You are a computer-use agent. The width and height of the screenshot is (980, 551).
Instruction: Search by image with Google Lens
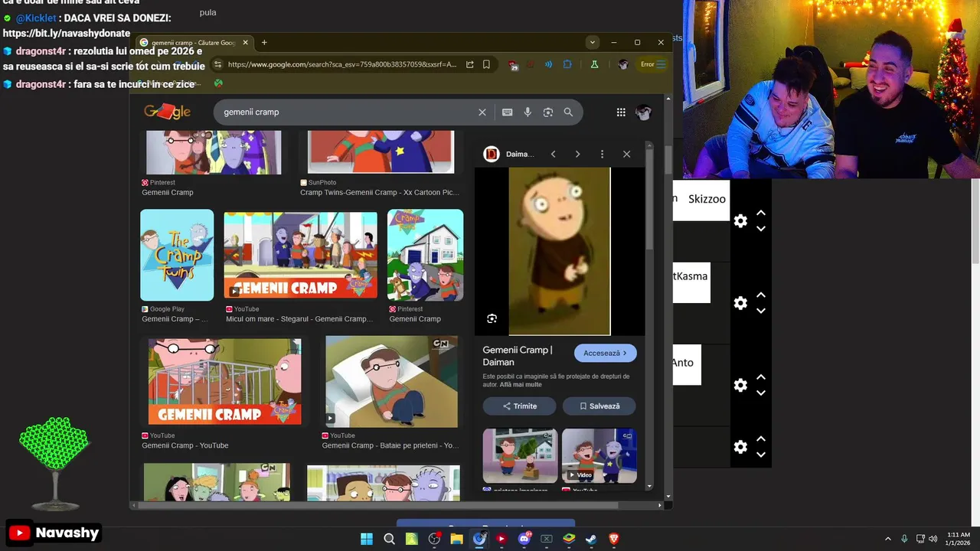click(548, 112)
